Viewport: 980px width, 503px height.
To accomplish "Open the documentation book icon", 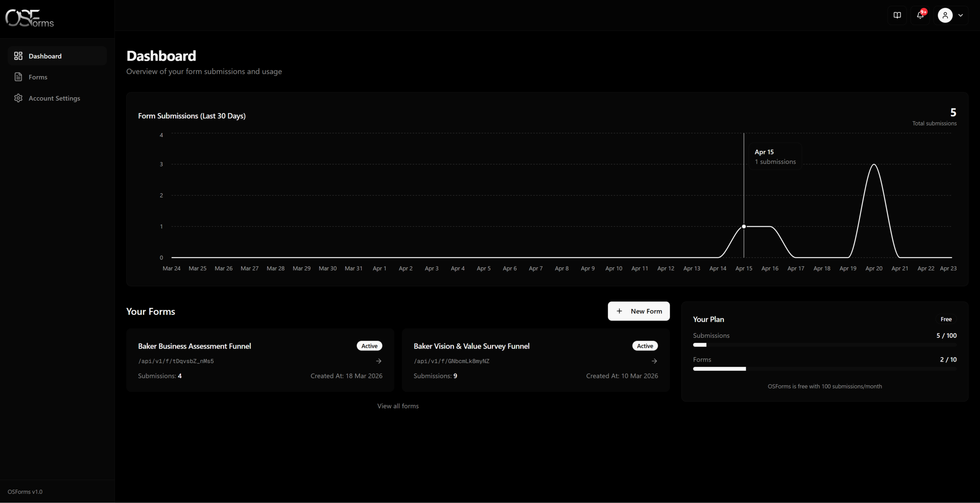I will point(897,15).
